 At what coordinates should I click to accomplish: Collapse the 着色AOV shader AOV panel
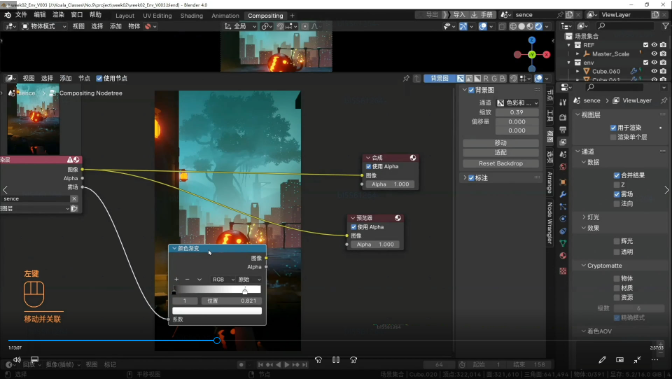tap(583, 331)
